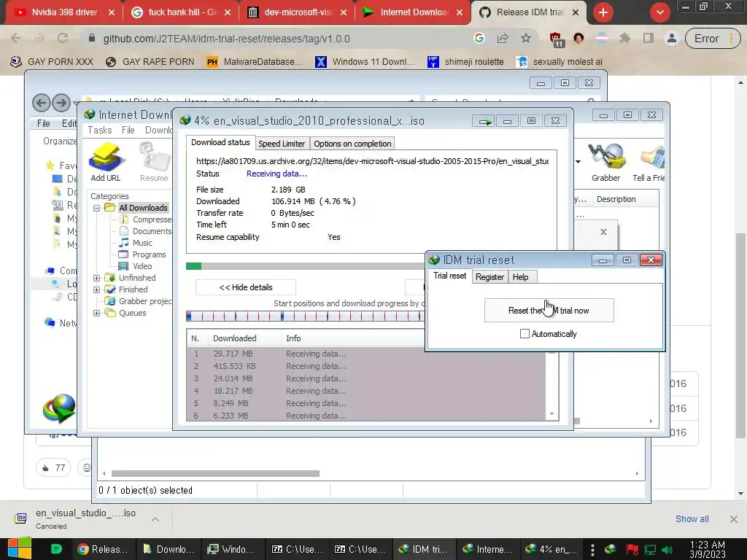Click the Chrome profile avatar icon
The height and width of the screenshot is (560, 747).
point(672,38)
